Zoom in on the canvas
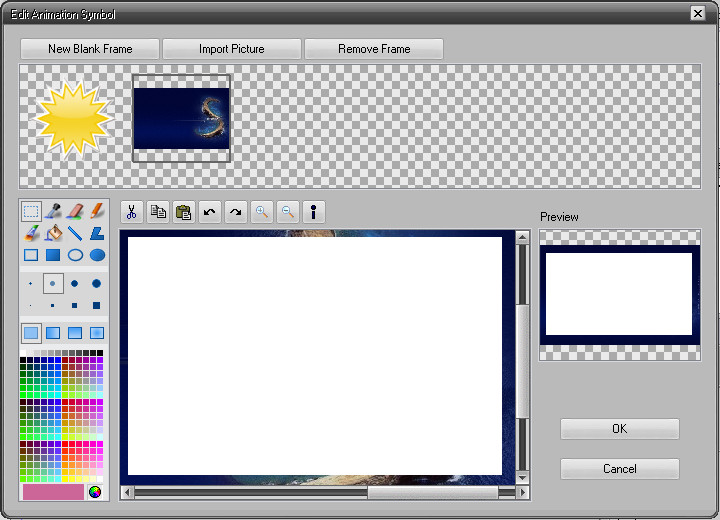Image resolution: width=720 pixels, height=520 pixels. pyautogui.click(x=262, y=212)
